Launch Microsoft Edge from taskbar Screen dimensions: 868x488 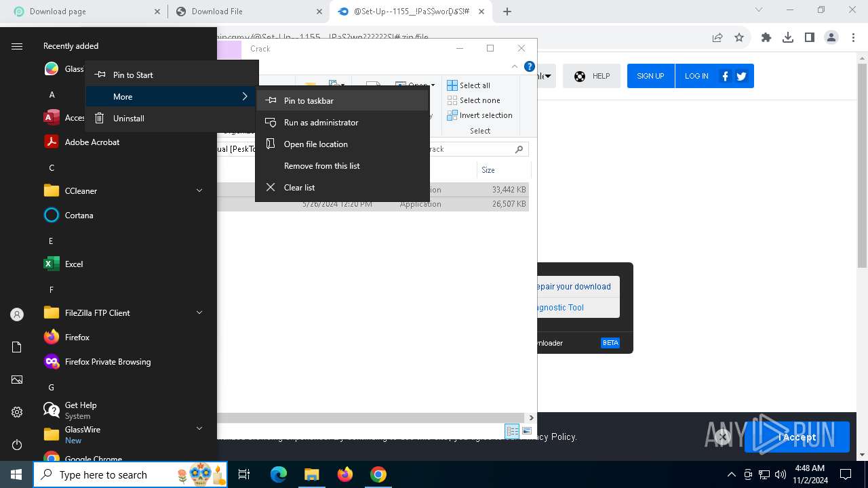point(279,474)
